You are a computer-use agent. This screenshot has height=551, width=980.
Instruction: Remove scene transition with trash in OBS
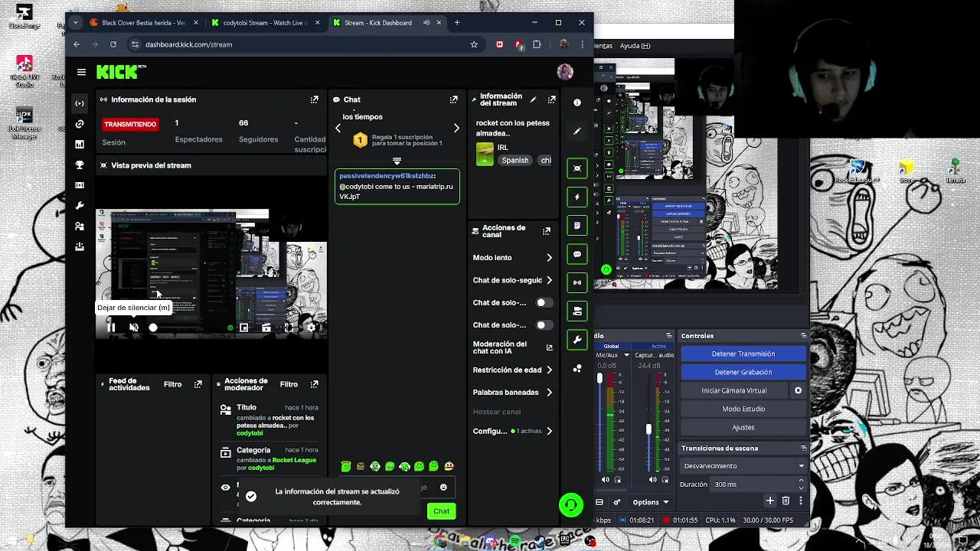click(x=786, y=500)
